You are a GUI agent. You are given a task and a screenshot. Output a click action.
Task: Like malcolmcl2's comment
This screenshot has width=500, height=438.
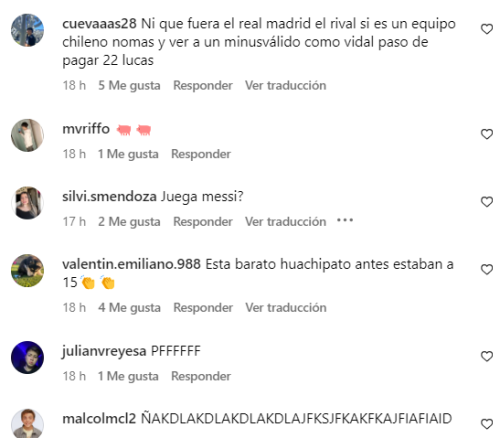pos(487,424)
